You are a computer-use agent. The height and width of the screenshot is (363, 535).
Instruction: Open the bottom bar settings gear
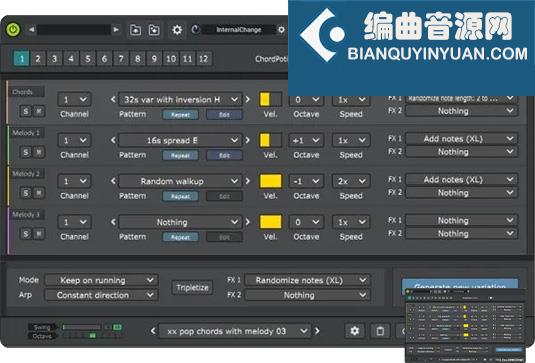click(x=355, y=331)
